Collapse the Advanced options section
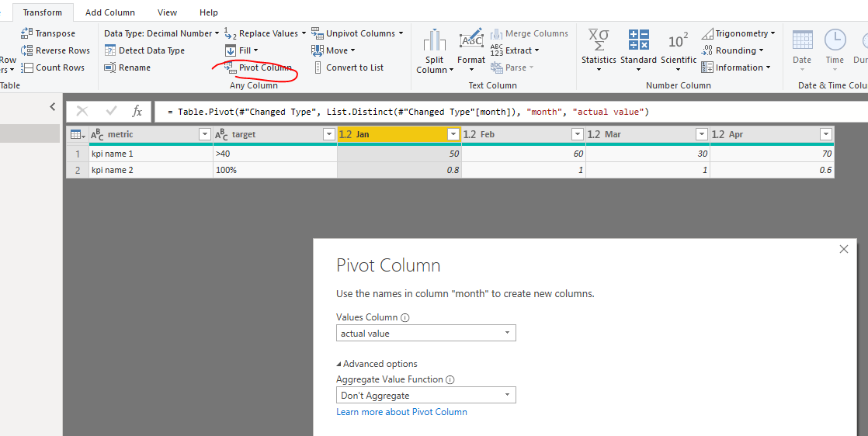This screenshot has width=868, height=436. point(377,364)
